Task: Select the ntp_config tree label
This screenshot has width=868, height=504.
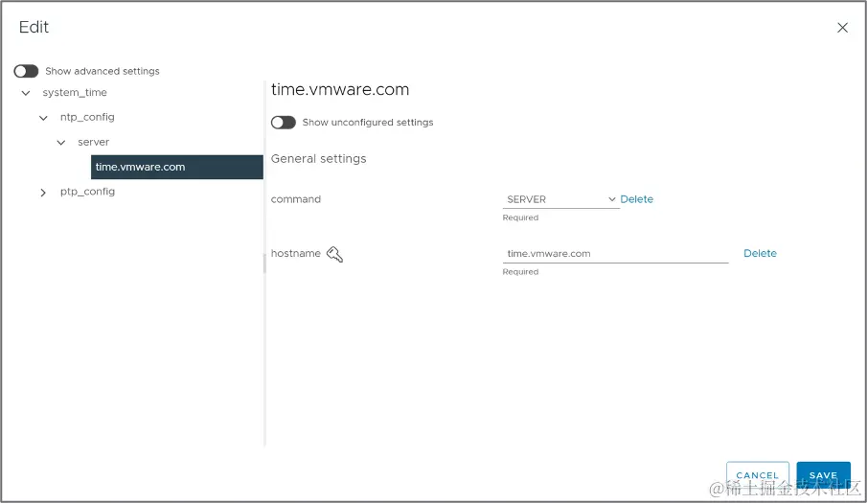Action: click(87, 117)
